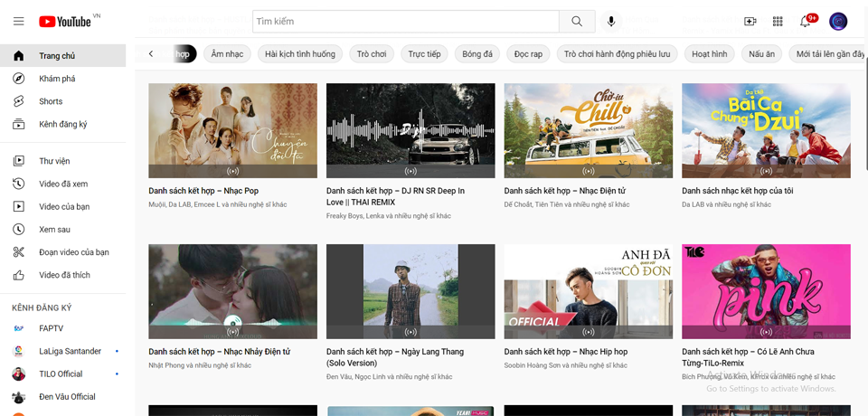The width and height of the screenshot is (868, 416).
Task: Click the Đen Vâu Official channel avatar
Action: point(19,396)
